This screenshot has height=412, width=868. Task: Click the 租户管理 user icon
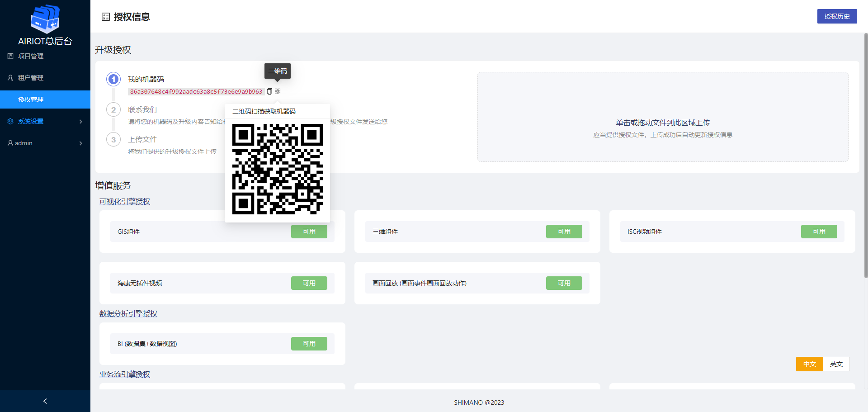coord(10,78)
